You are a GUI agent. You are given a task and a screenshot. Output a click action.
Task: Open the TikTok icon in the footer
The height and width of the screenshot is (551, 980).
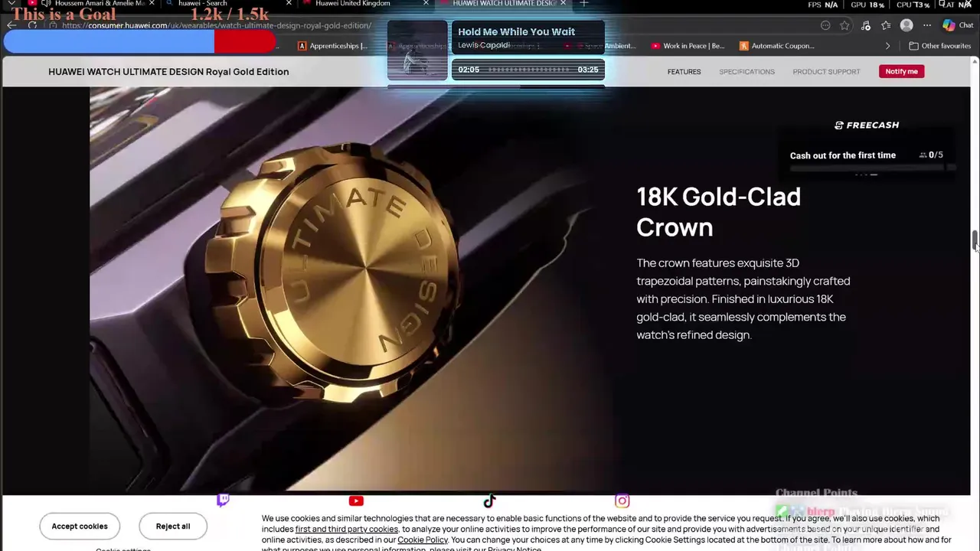click(x=489, y=501)
